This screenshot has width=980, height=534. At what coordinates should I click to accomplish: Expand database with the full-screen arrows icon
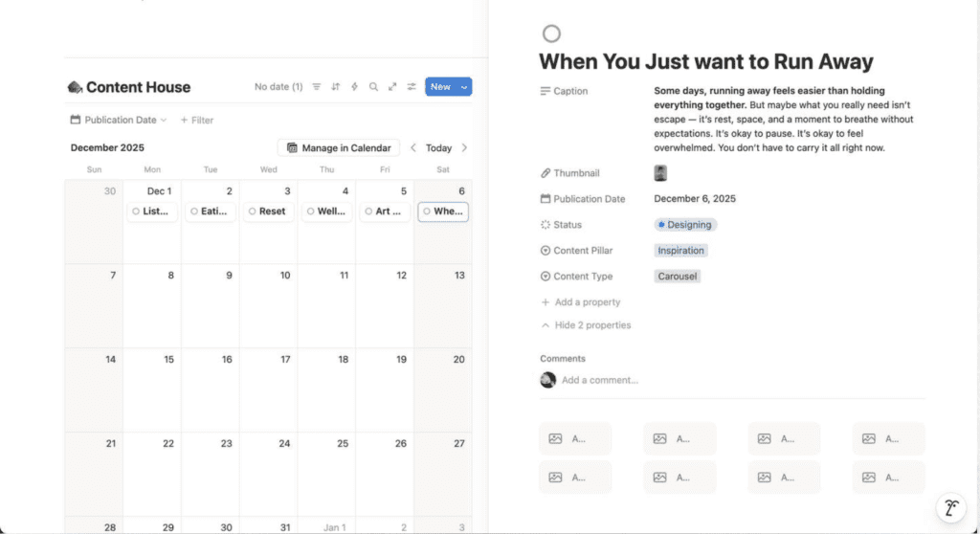pos(392,87)
